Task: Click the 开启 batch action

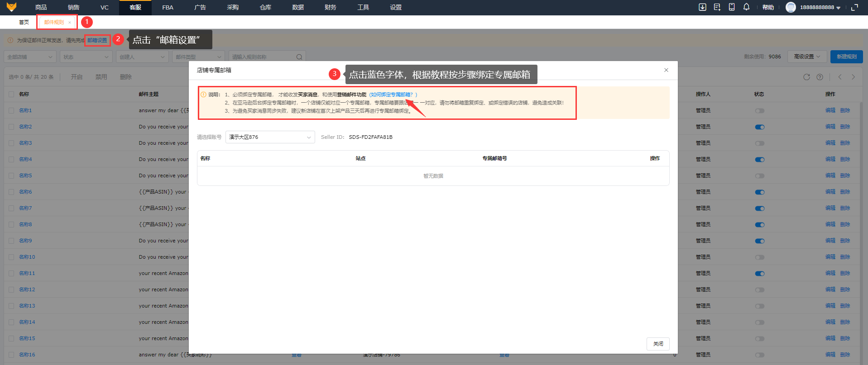Action: click(77, 77)
